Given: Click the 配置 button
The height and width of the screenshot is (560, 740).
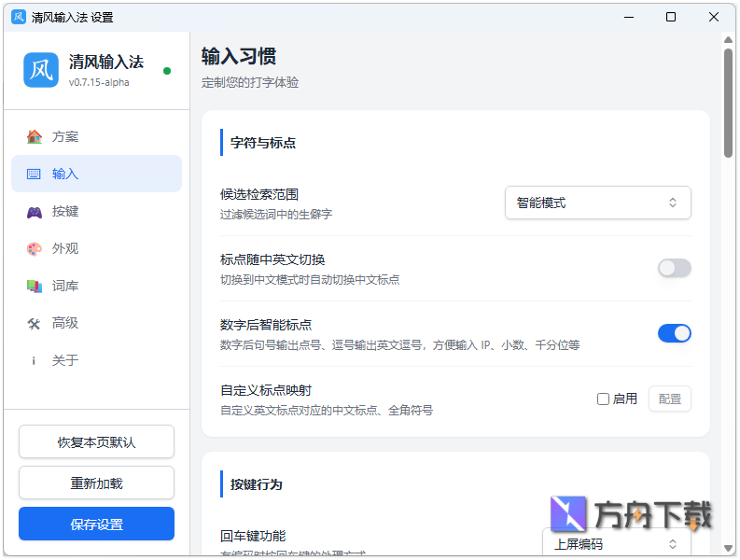Looking at the screenshot, I should pyautogui.click(x=670, y=399).
